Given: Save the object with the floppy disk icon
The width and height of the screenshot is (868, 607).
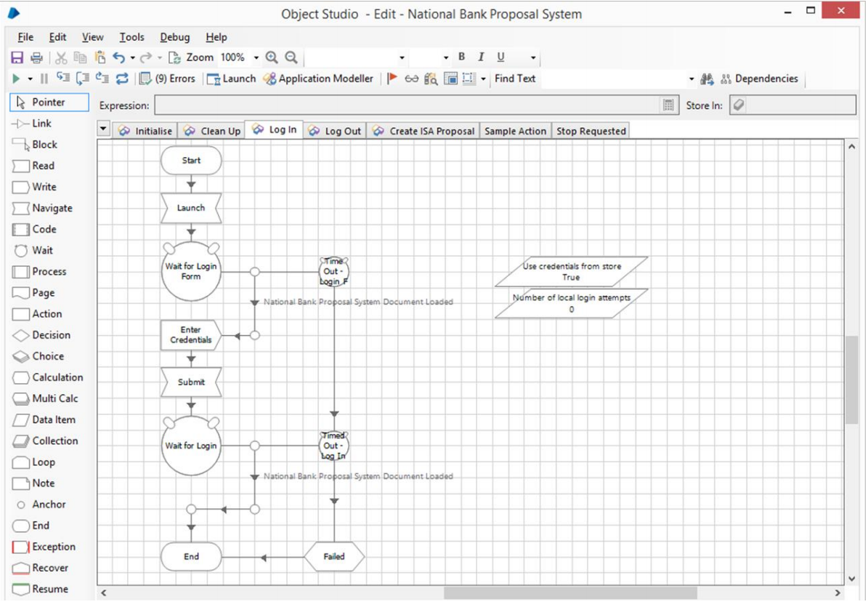Looking at the screenshot, I should click(x=17, y=57).
